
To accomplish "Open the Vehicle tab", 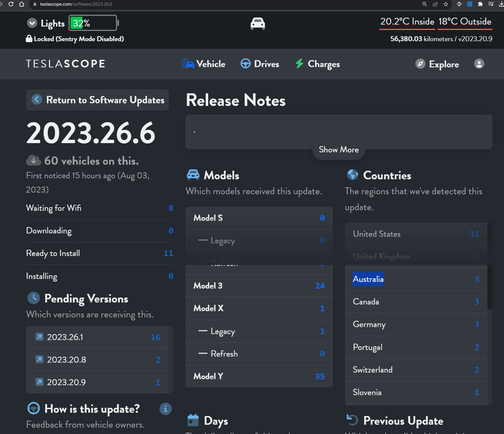I will [204, 64].
